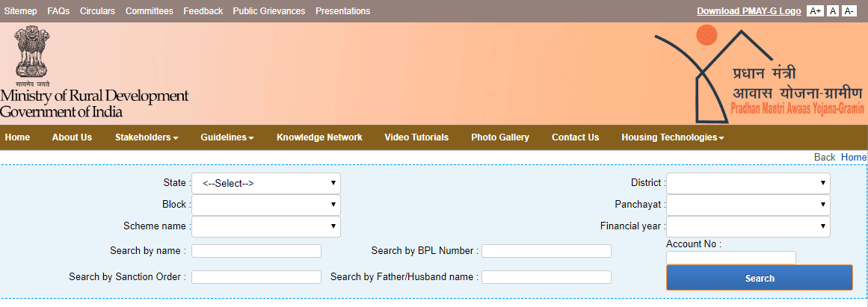Open the Panchayat dropdown
The width and height of the screenshot is (868, 307).
(748, 205)
